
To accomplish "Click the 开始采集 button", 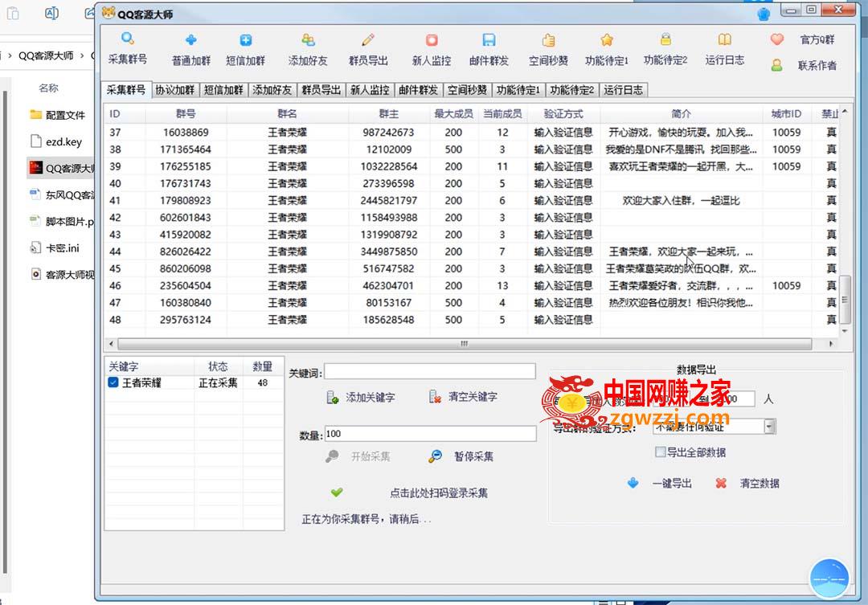I will pyautogui.click(x=358, y=456).
